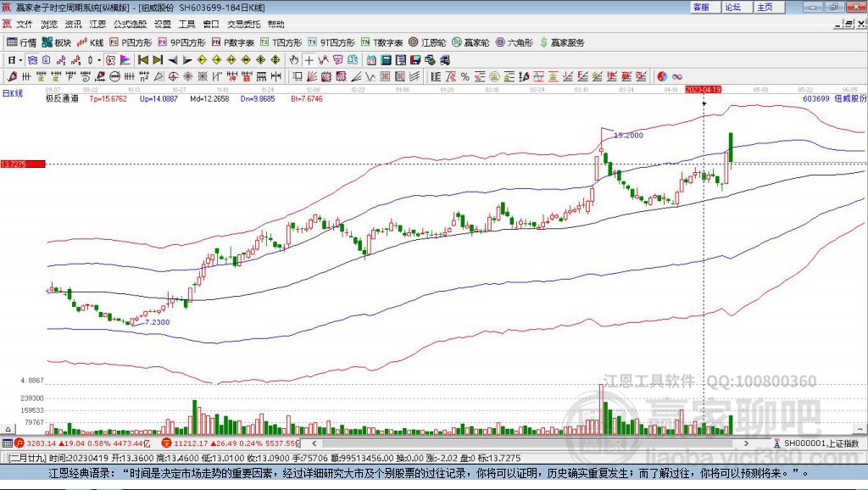The height and width of the screenshot is (490, 868).
Task: Click the 主页 homepage button
Action: pyautogui.click(x=770, y=7)
